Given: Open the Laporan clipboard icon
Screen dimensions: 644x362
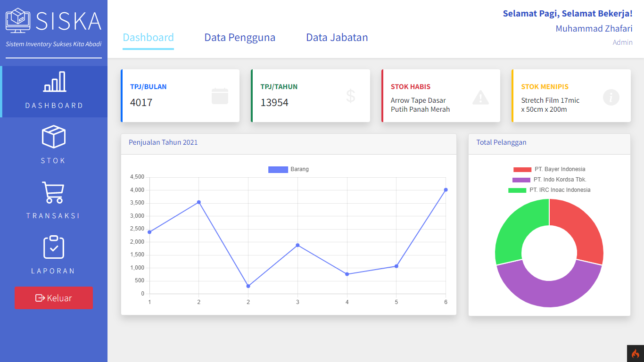Looking at the screenshot, I should (54, 247).
